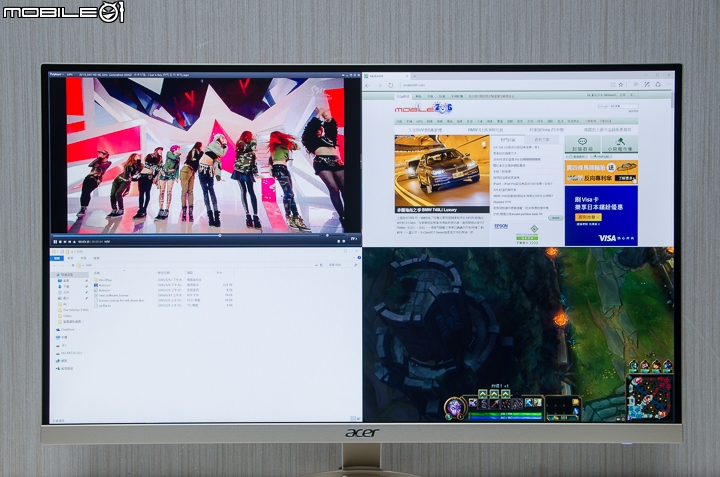Viewport: 720px width, 477px height.
Task: Open This PC in the Explorer sidebar
Action: (62, 337)
